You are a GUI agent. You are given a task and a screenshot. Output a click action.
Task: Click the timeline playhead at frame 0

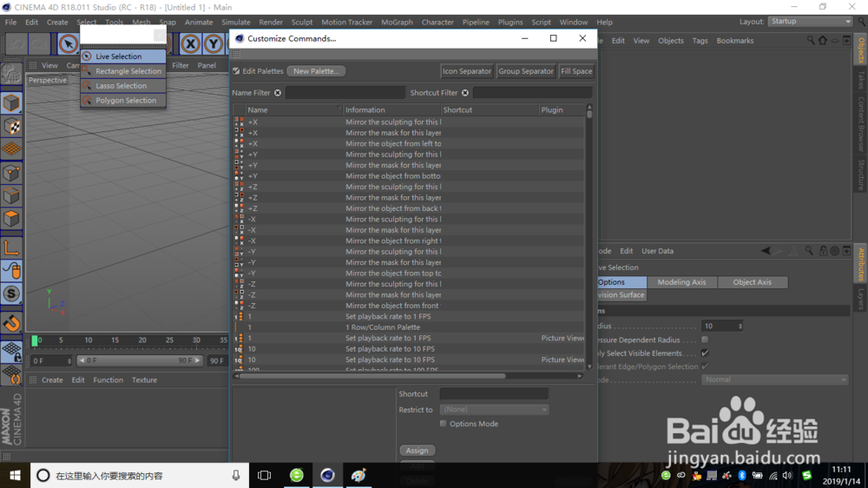[x=35, y=340]
